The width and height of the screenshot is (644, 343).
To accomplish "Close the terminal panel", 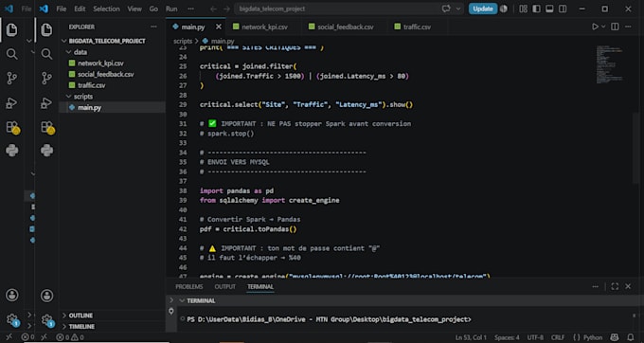I will tap(628, 287).
